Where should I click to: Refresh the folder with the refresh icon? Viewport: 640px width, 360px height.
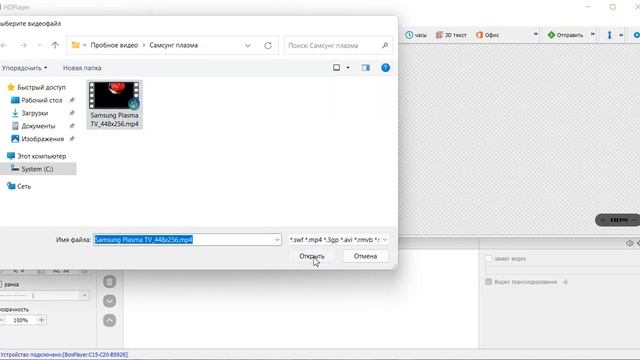(268, 45)
